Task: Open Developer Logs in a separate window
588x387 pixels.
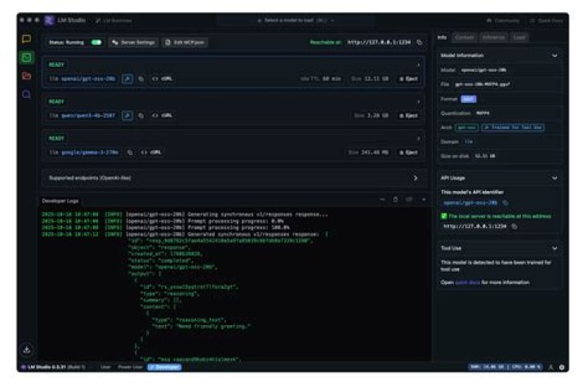Action: coord(409,199)
